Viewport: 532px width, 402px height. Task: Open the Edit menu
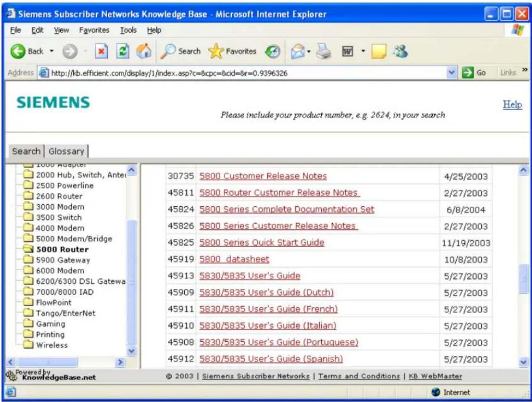click(x=37, y=30)
